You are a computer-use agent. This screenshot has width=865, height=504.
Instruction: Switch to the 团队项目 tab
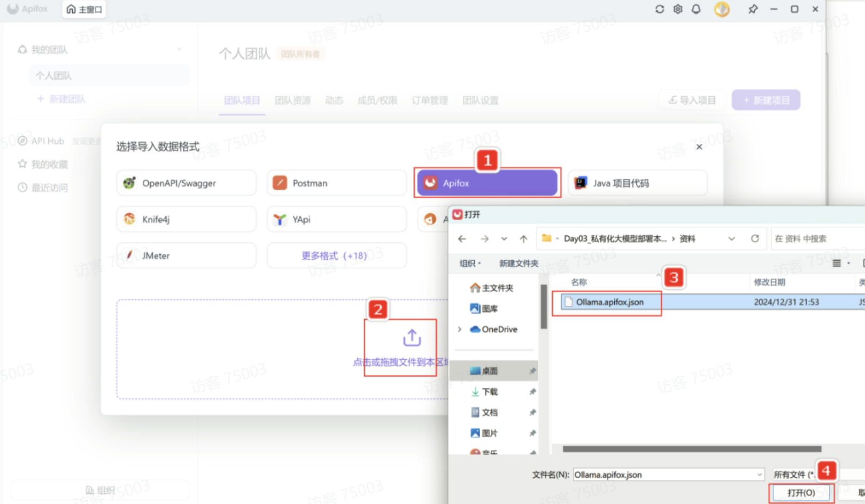(x=242, y=100)
